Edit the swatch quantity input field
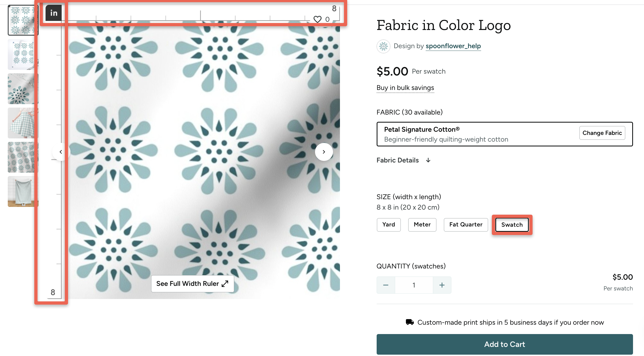 tap(414, 285)
